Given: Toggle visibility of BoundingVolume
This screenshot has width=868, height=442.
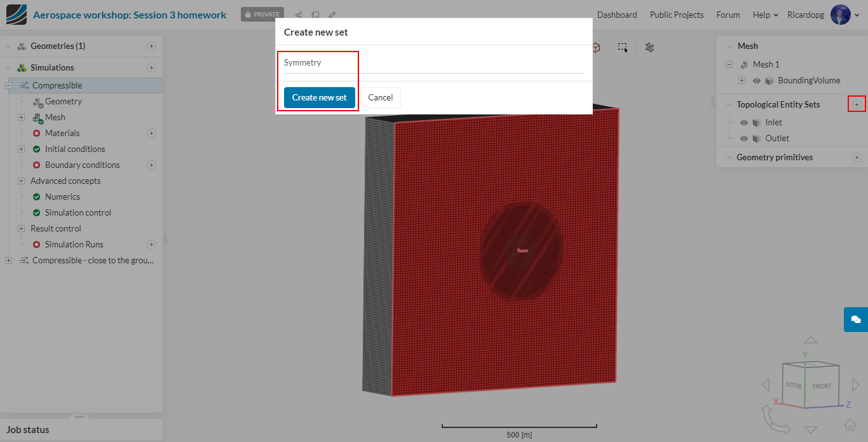Looking at the screenshot, I should (x=757, y=81).
